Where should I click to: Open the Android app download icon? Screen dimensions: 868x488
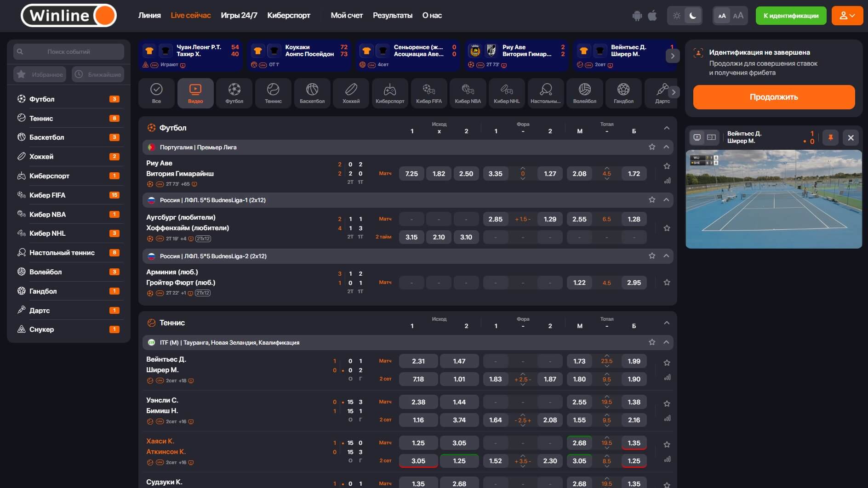coord(637,16)
